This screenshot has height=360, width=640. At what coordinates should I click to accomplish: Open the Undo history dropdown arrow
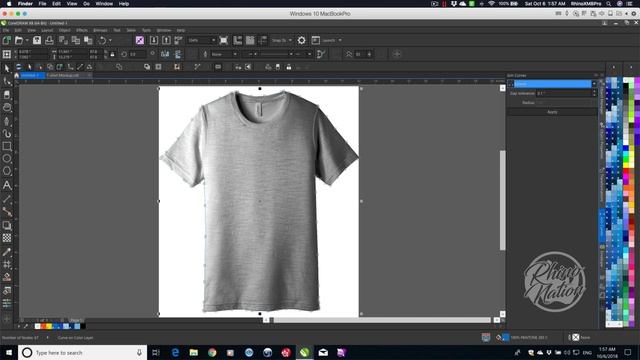click(110, 40)
